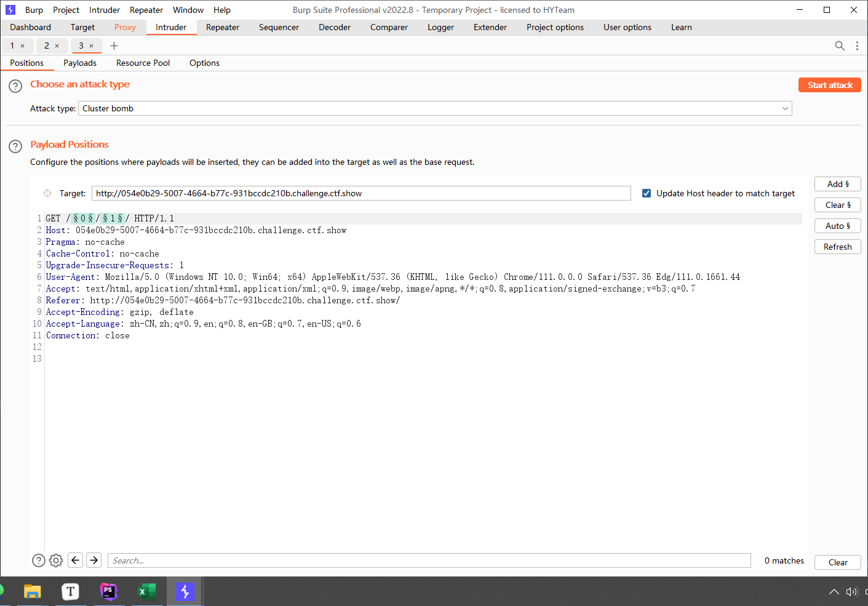
Task: Close Intruder tab 1
Action: point(23,46)
